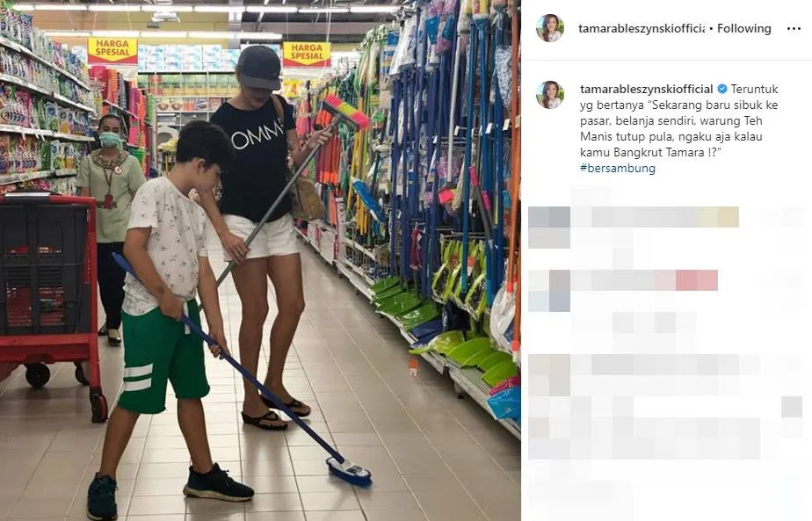Click the profile avatar beside the caption

(550, 95)
